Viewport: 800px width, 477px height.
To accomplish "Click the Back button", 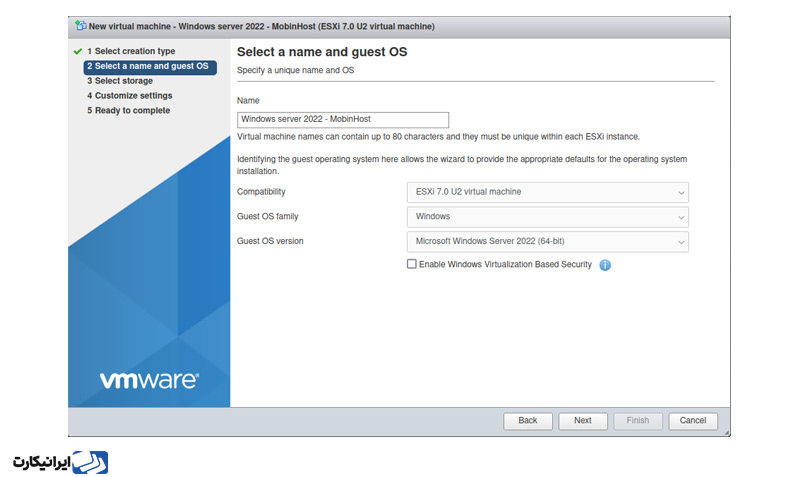I will pos(528,421).
